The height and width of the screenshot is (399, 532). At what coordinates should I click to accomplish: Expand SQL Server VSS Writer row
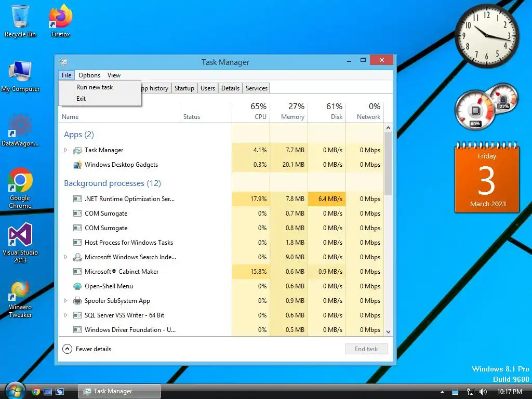[66, 315]
